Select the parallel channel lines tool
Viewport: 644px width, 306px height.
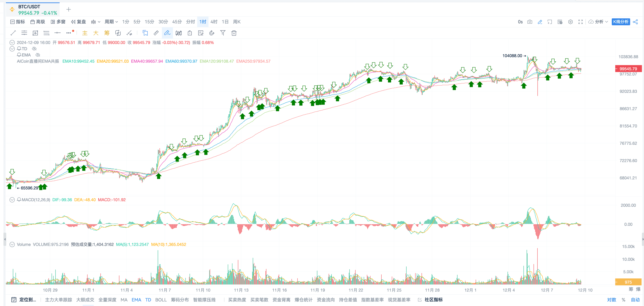24,33
